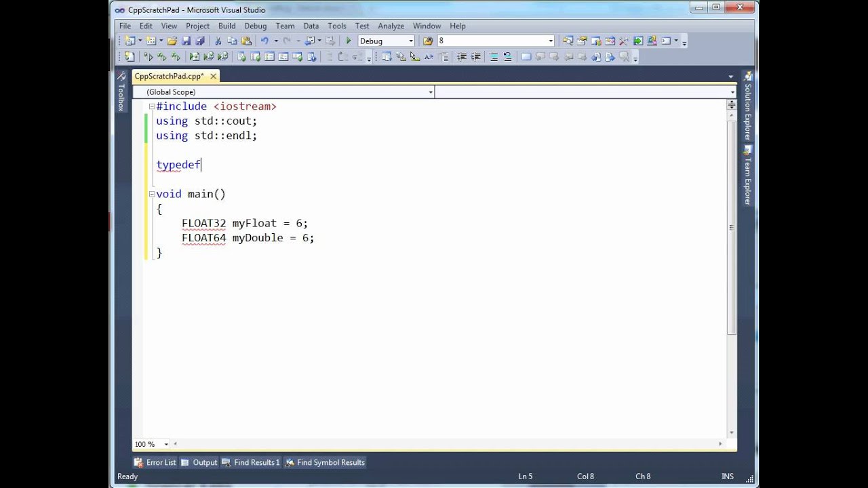Viewport: 868px width, 488px height.
Task: Open the Navigate Backward dropdown arrow
Action: (319, 41)
